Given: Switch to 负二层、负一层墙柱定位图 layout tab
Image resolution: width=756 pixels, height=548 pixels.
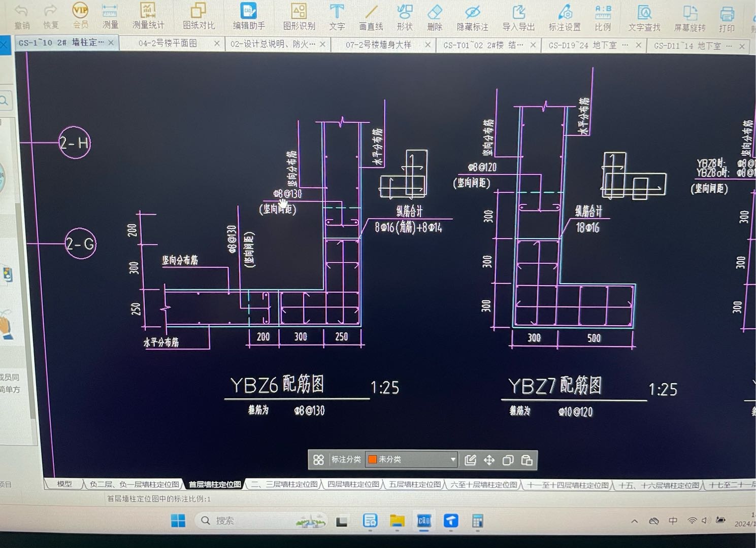Looking at the screenshot, I should [134, 485].
